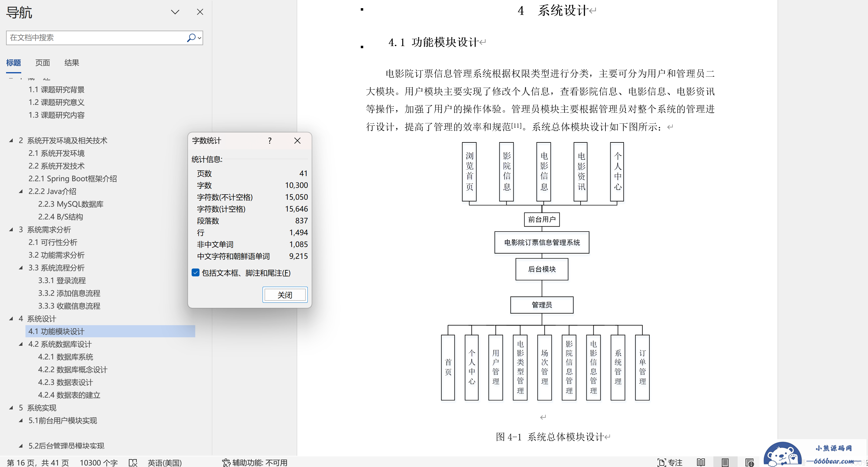Image resolution: width=868 pixels, height=467 pixels.
Task: Go to heading 2.2 系统开发技术
Action: pos(56,166)
